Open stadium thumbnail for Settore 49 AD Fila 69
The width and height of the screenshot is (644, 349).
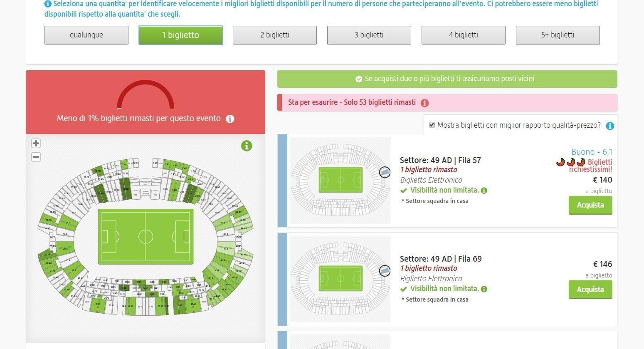pos(340,279)
